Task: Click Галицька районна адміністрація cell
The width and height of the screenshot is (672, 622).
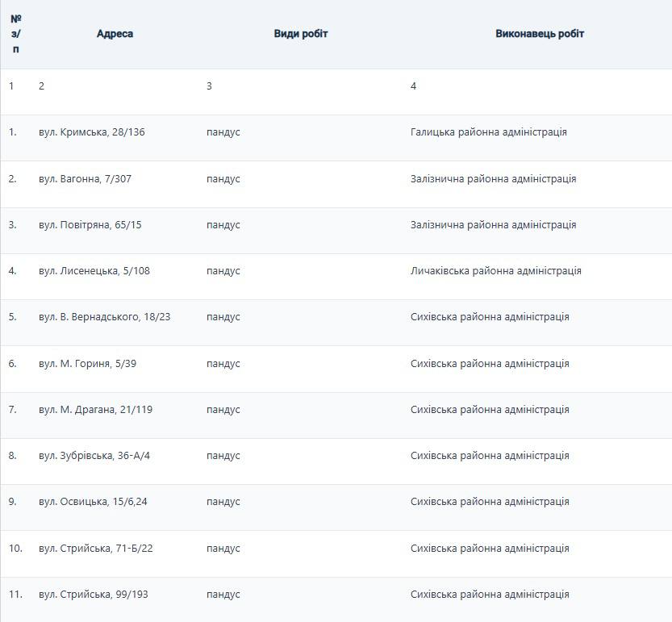Action: [x=488, y=132]
